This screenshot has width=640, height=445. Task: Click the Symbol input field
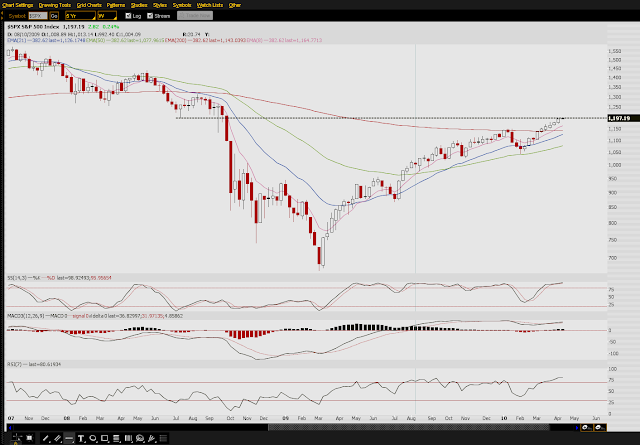[38, 16]
